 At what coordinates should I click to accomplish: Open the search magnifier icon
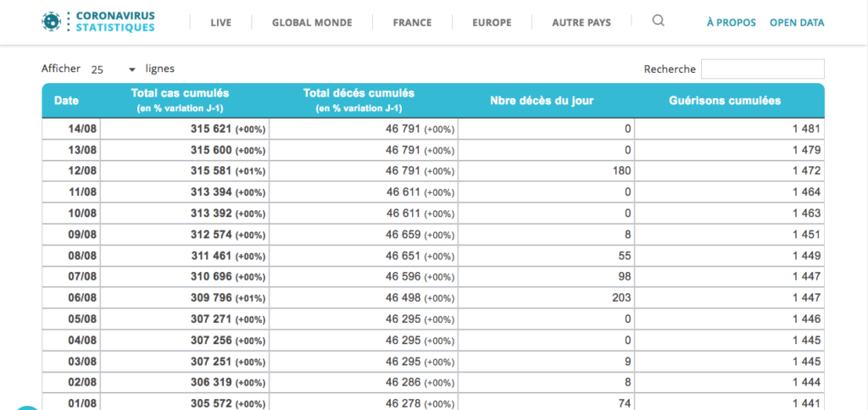[x=658, y=21]
